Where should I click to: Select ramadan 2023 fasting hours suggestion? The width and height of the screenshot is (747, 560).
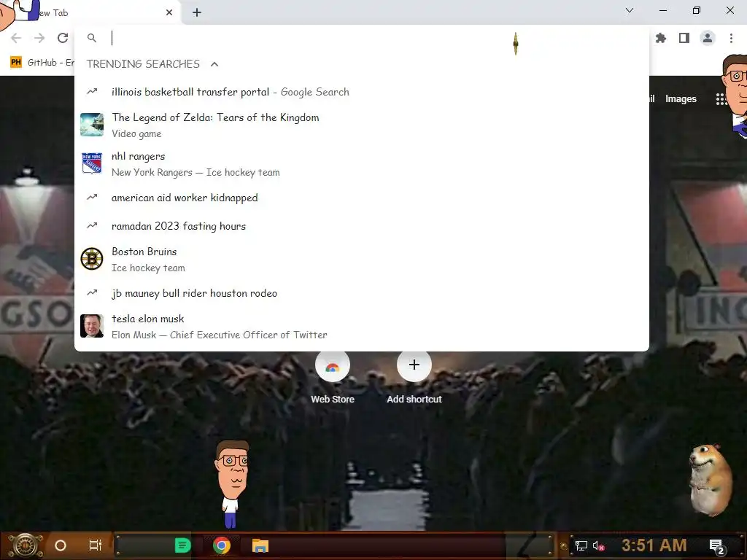coord(362,226)
